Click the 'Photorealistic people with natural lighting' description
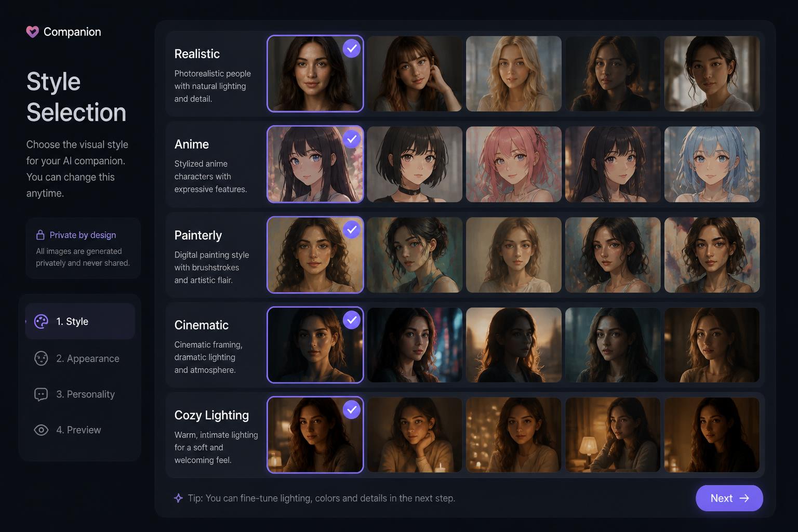Viewport: 798px width, 532px height. (212, 86)
